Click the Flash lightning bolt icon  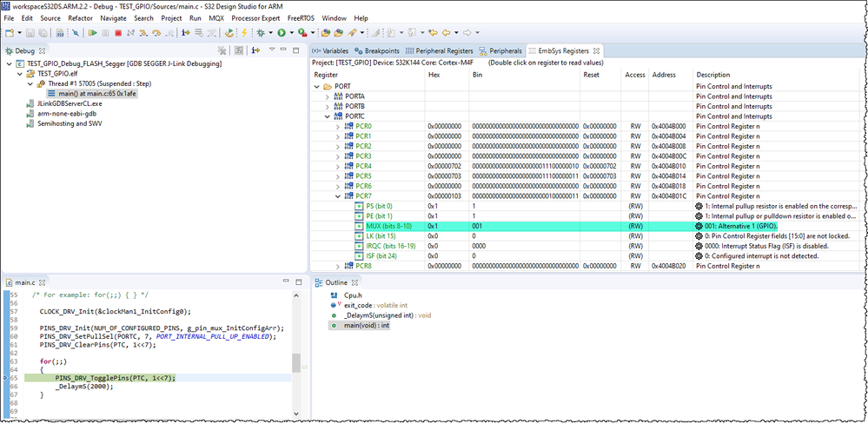[242, 33]
